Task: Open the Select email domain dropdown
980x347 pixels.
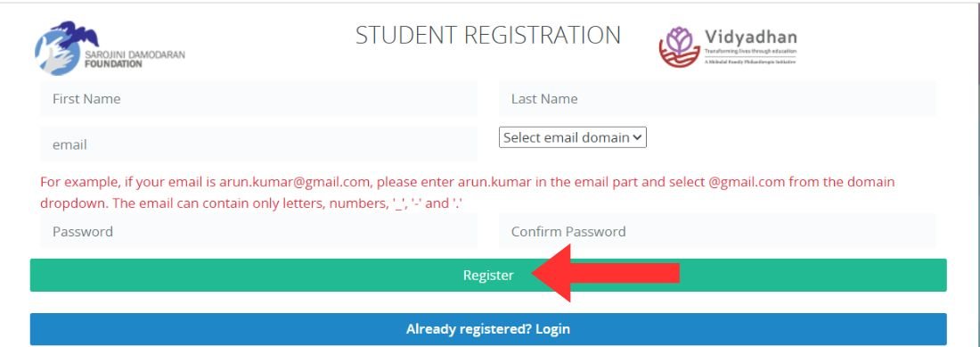Action: (573, 137)
